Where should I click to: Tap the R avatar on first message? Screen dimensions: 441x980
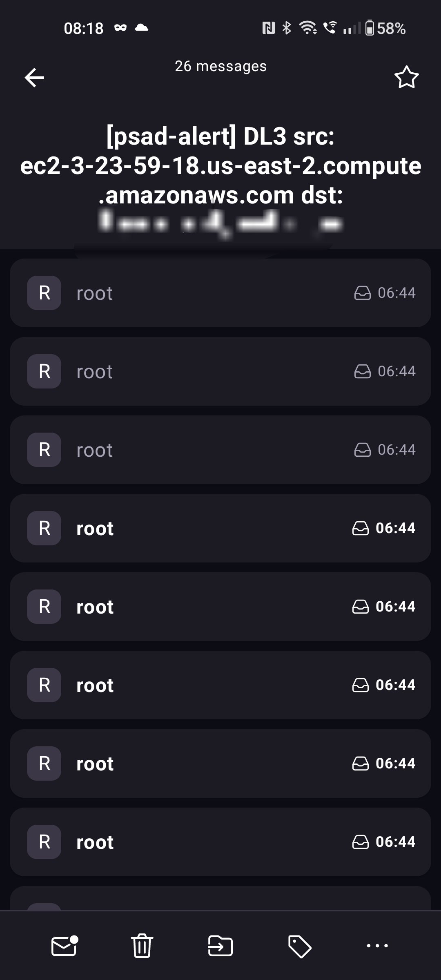[x=44, y=293]
